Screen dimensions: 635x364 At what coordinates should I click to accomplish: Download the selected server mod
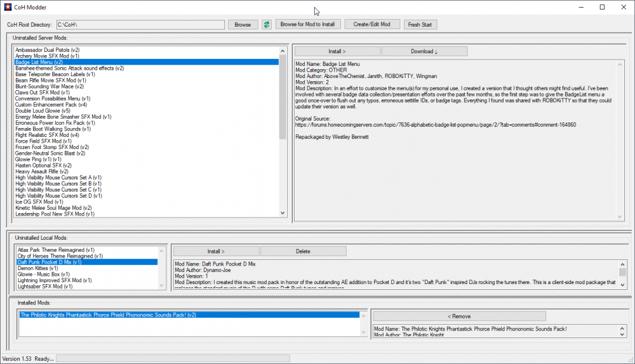click(x=424, y=51)
